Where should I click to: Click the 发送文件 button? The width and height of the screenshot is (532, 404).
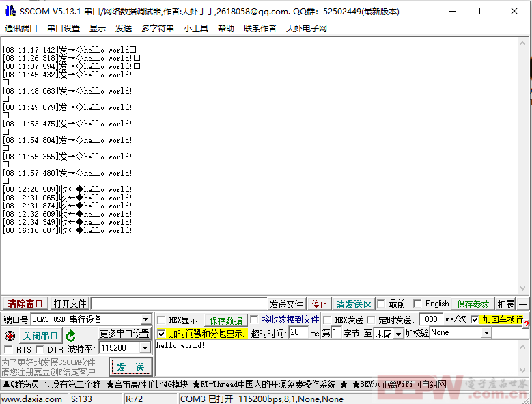286,304
